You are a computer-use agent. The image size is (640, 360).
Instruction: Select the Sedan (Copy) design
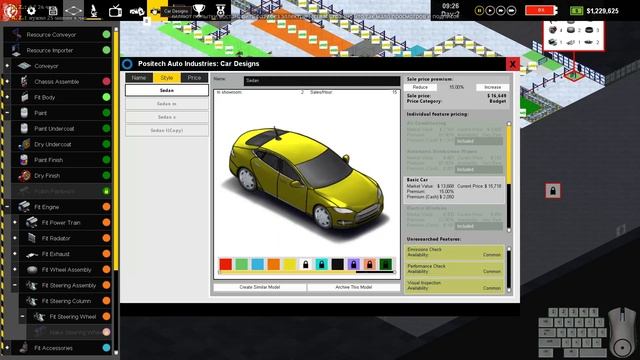(x=167, y=130)
